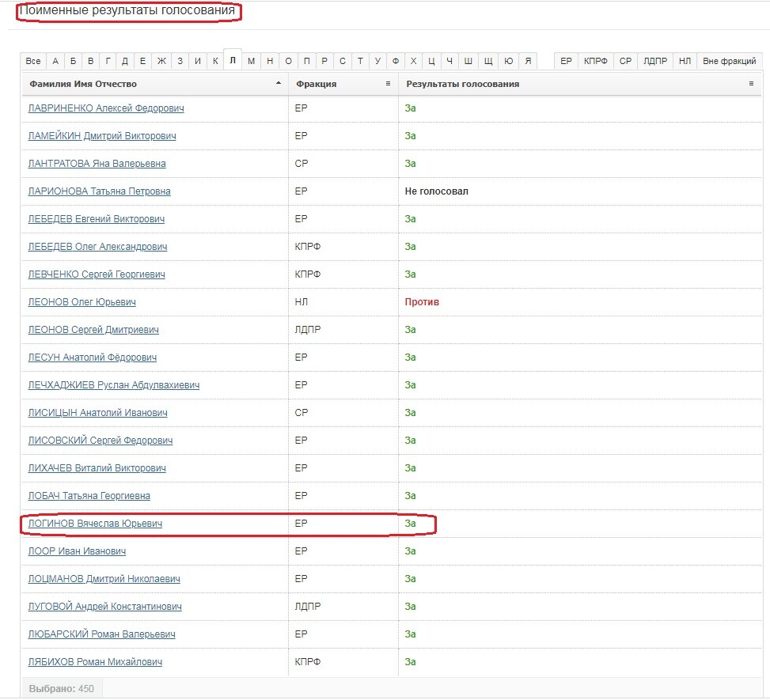Screen dimensions: 770x700
Task: Open ЛООР Иван Иванович link
Action: [77, 551]
